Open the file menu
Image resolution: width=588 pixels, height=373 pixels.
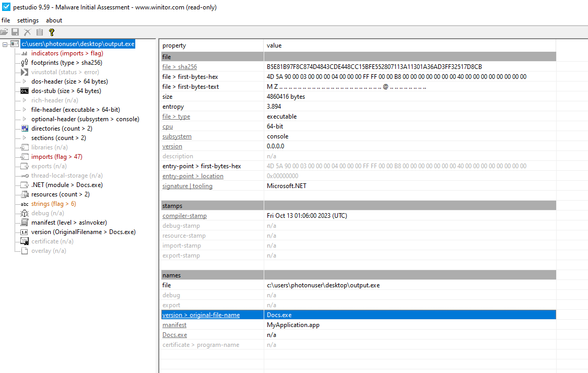(x=6, y=20)
